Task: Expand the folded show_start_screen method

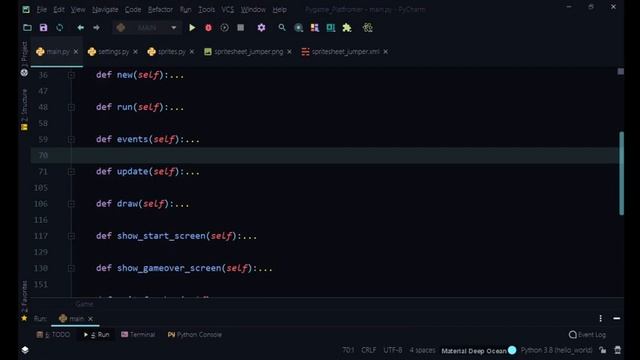Action: [71, 236]
